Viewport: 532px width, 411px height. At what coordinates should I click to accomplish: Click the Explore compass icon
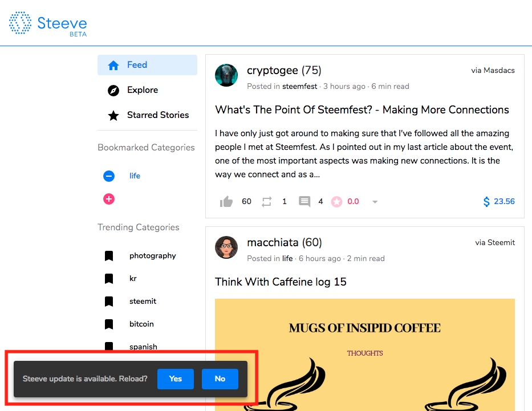pyautogui.click(x=113, y=90)
